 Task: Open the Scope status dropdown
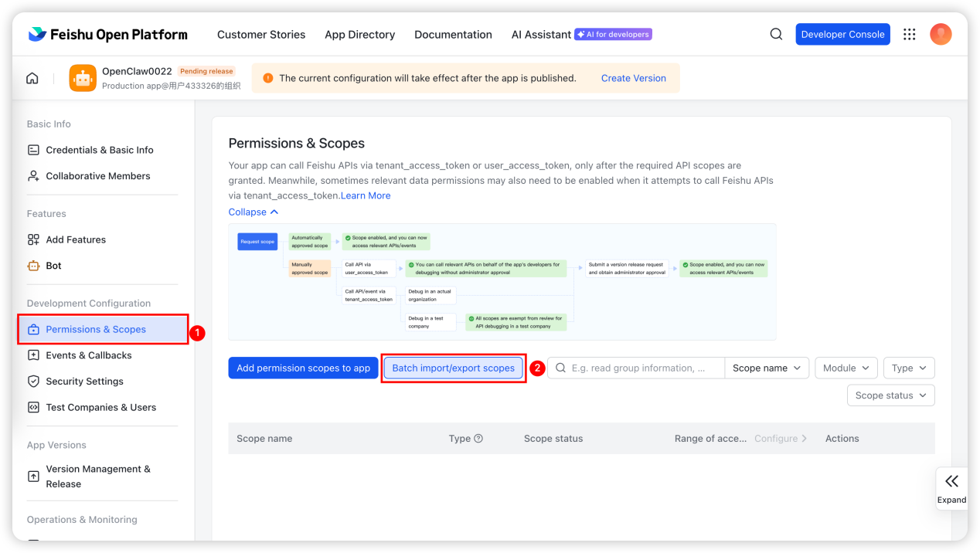[x=890, y=395]
